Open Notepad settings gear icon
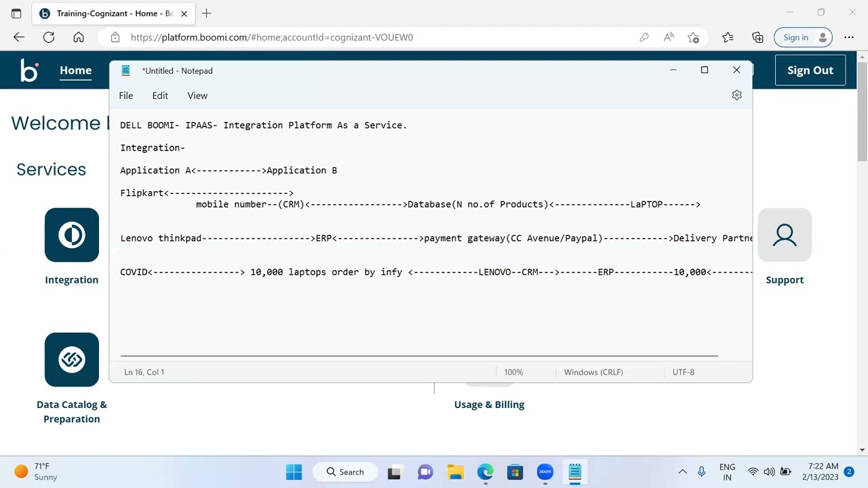868x488 pixels. click(x=737, y=96)
